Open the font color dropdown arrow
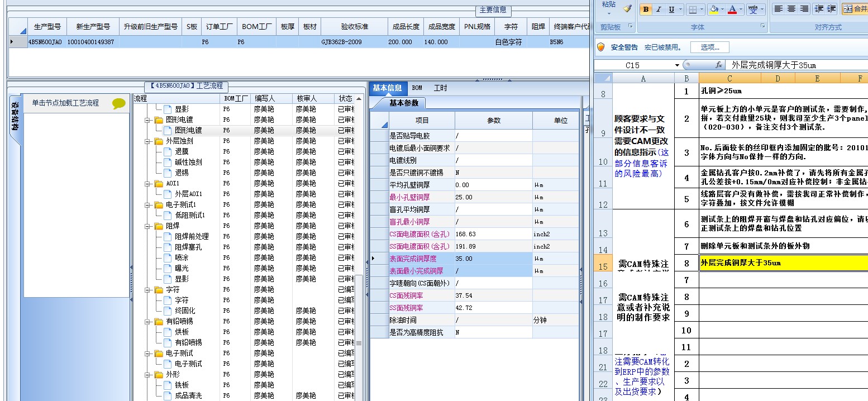The image size is (868, 401). [x=741, y=9]
